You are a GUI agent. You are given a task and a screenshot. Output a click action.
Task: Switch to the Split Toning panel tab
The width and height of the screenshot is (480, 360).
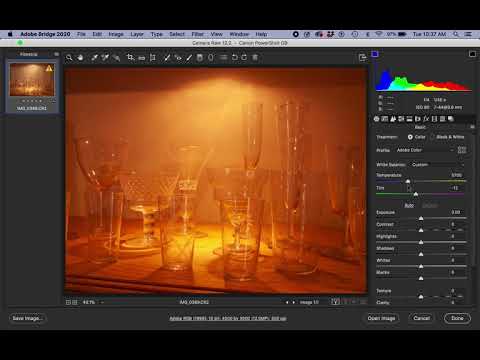[x=409, y=119]
